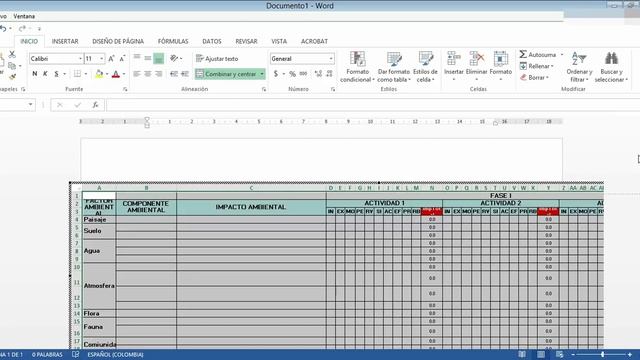Decrease font size with the small A icon
Image resolution: width=640 pixels, height=360 pixels.
point(122,59)
